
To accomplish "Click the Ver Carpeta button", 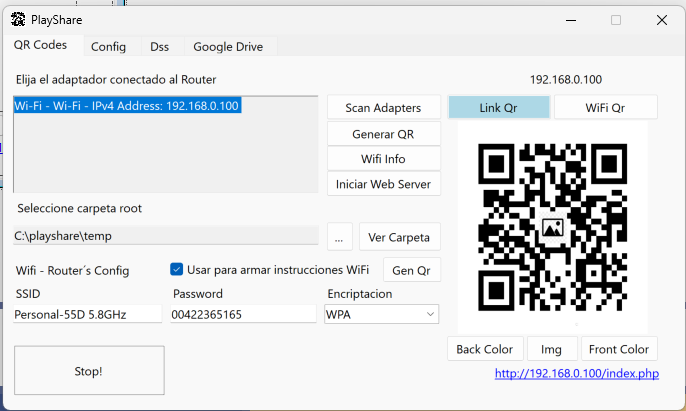I will tap(399, 237).
